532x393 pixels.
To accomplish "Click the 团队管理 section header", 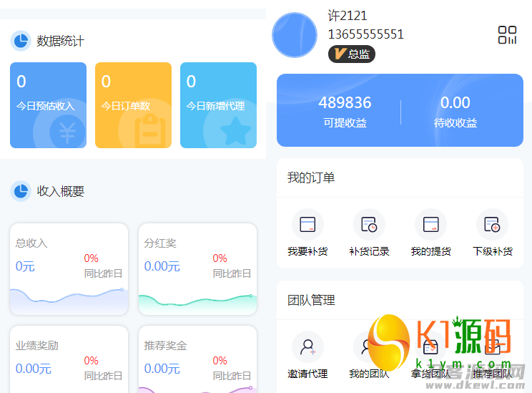I will click(400, 300).
